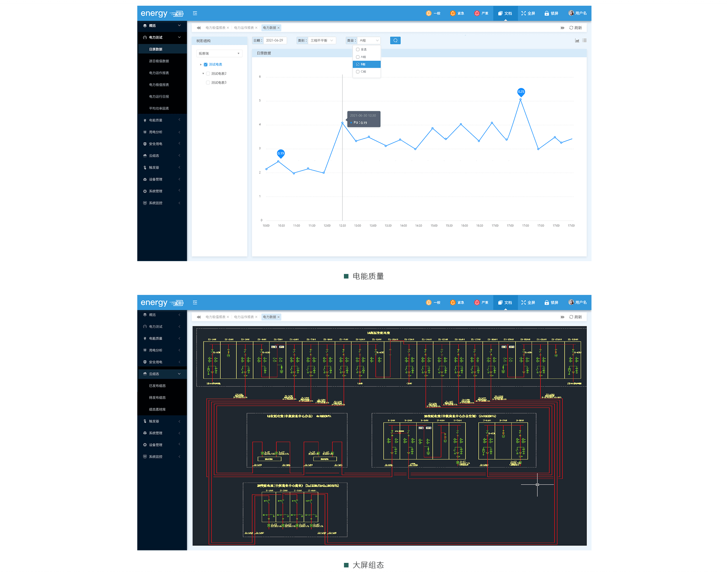
Task: Click the 12:30 data point on the line chart
Action: coord(342,123)
